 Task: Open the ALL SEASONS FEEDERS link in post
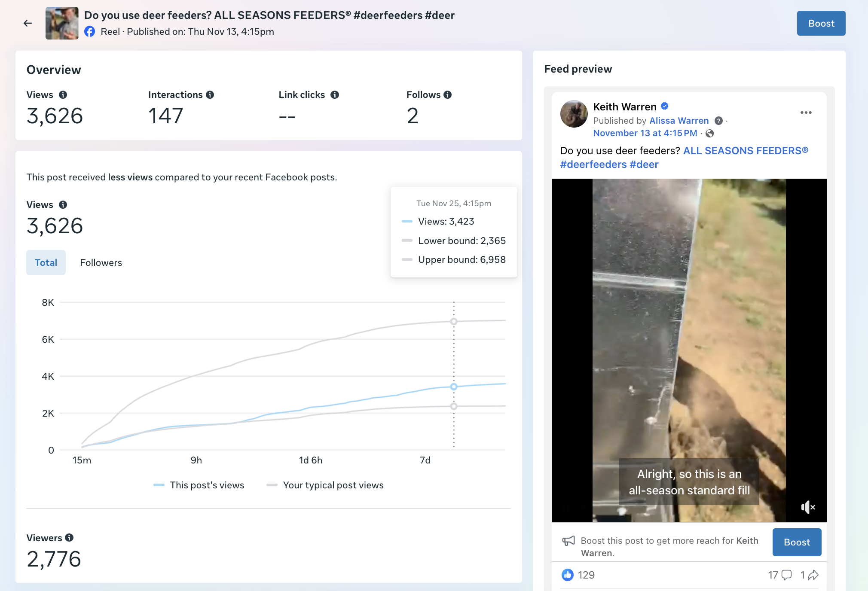tap(746, 151)
